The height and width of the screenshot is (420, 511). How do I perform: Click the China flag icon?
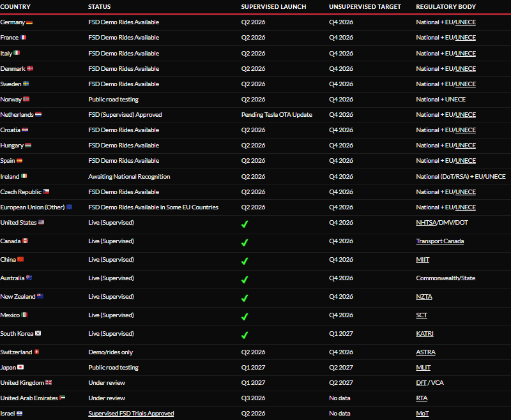click(20, 259)
